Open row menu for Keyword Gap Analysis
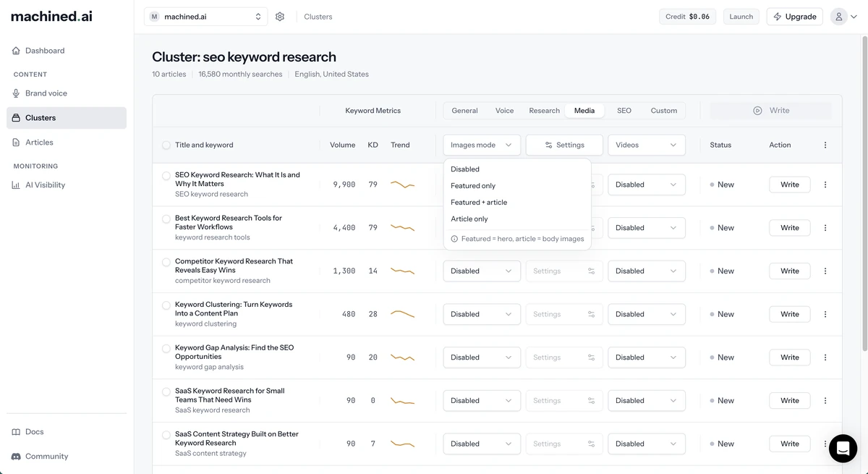 point(825,357)
